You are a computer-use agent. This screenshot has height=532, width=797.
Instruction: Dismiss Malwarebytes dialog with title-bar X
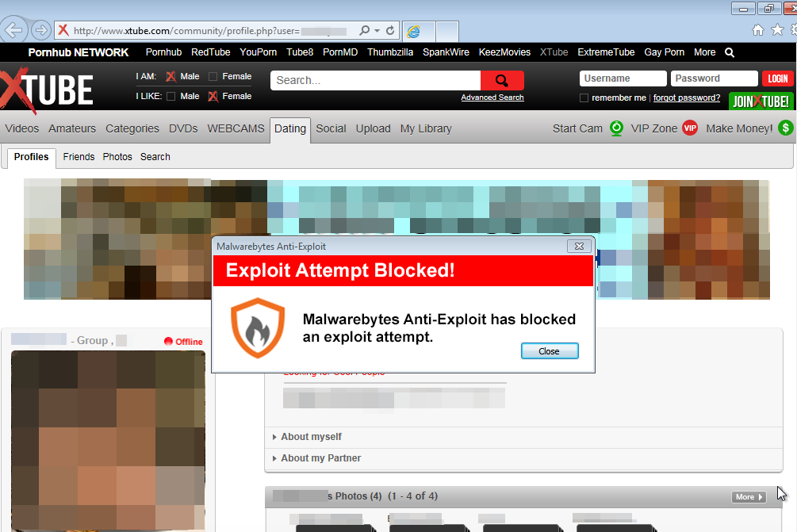point(579,247)
